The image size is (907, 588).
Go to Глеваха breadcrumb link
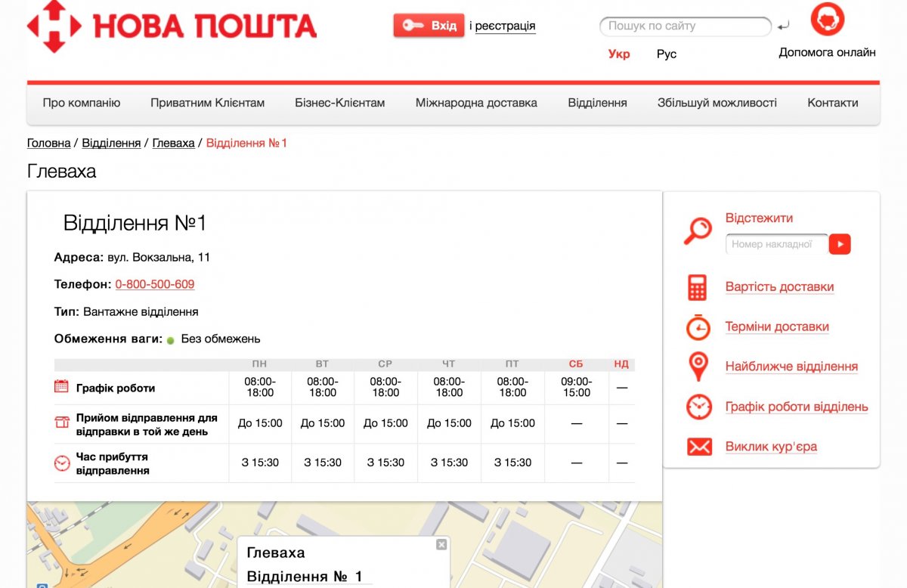point(173,143)
